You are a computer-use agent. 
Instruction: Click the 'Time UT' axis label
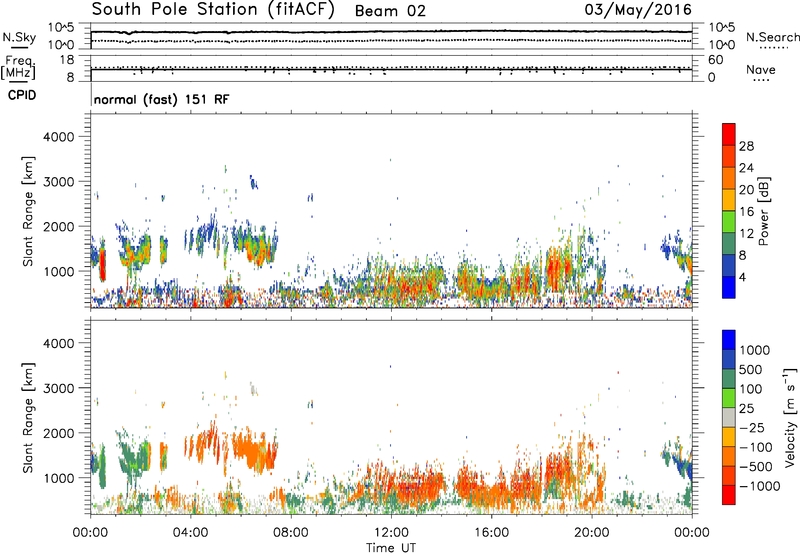(391, 547)
